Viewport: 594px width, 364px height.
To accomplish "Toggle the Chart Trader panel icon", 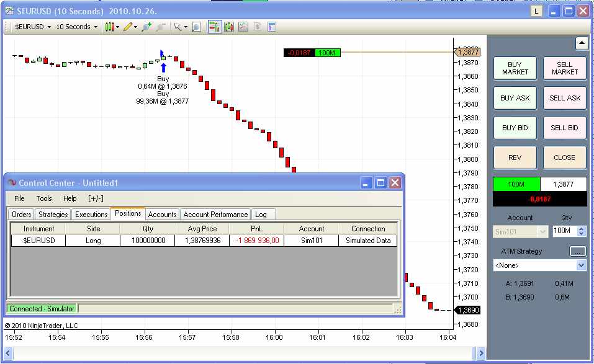I will point(214,27).
